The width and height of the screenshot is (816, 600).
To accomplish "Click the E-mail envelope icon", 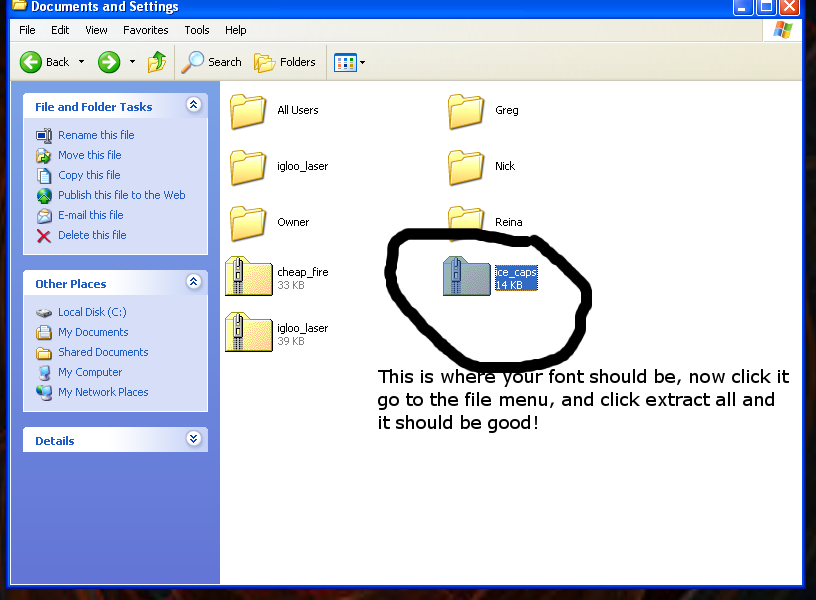I will click(x=44, y=215).
